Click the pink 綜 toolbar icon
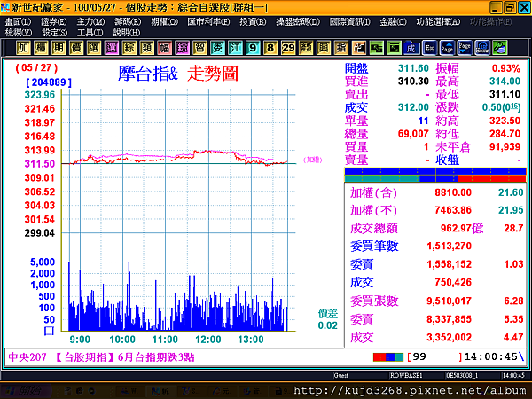This screenshot has width=532, height=399. [182, 48]
